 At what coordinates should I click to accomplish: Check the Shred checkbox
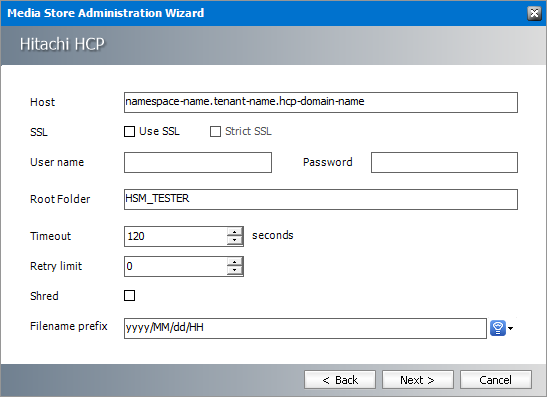(x=129, y=295)
